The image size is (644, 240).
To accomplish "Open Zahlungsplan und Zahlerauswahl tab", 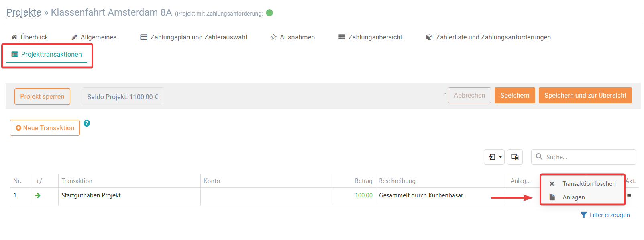I will tap(194, 37).
